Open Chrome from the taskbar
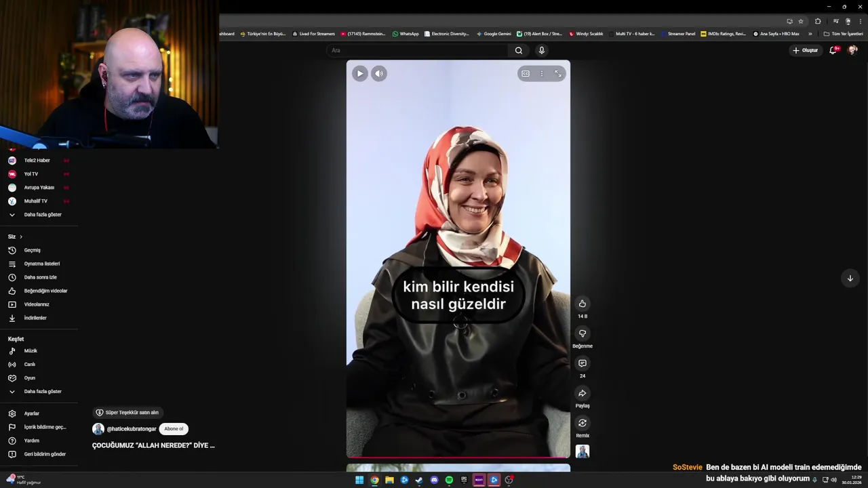Image resolution: width=868 pixels, height=488 pixels. (374, 480)
